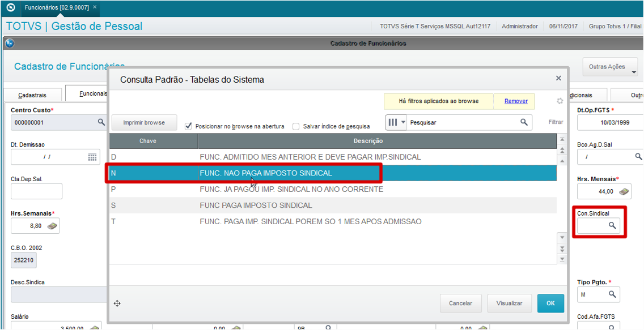
Task: Click date 06/11/2017 in header
Action: [x=563, y=26]
